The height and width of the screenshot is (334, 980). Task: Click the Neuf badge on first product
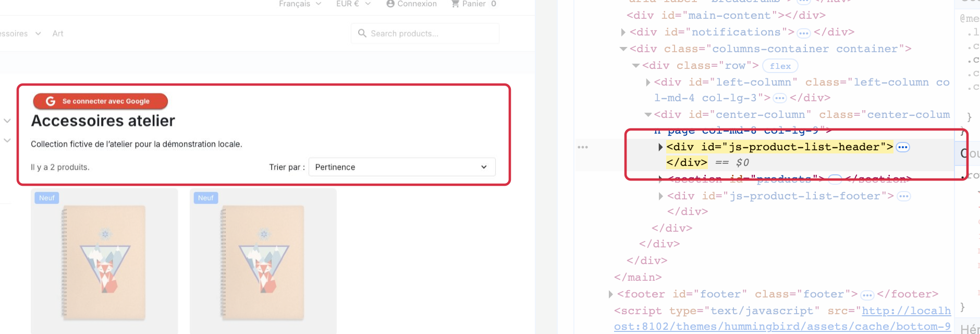pyautogui.click(x=47, y=198)
